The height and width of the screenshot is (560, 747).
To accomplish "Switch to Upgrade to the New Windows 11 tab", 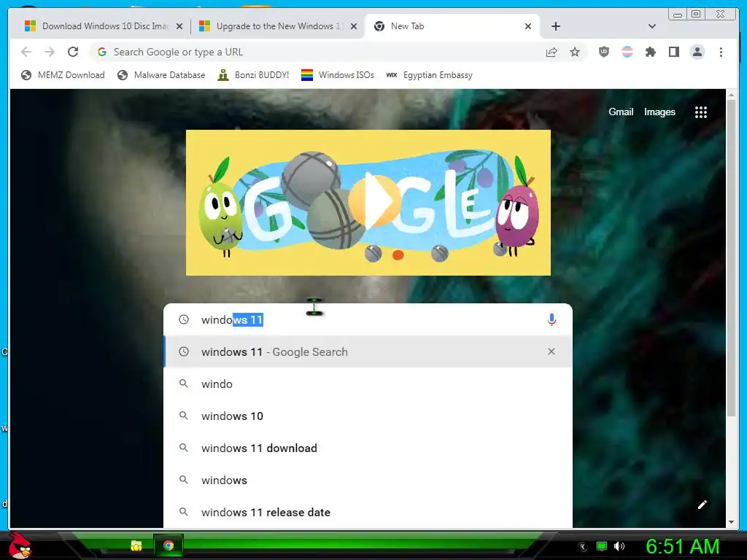I will tap(278, 26).
